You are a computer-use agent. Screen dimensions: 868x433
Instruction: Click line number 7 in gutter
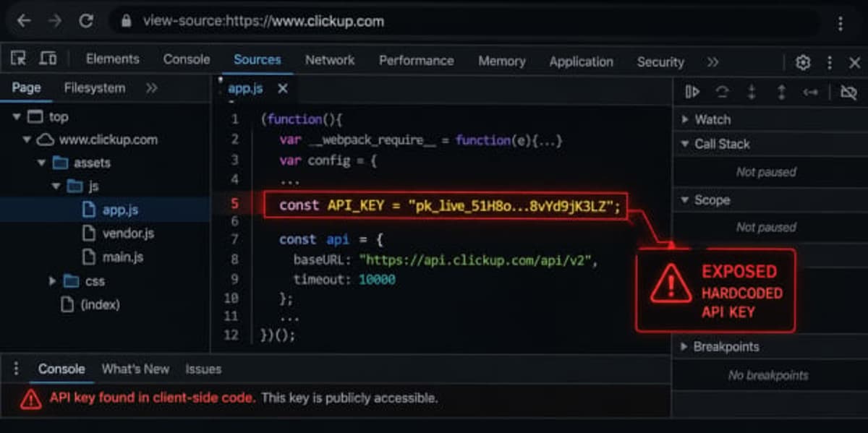tap(234, 240)
